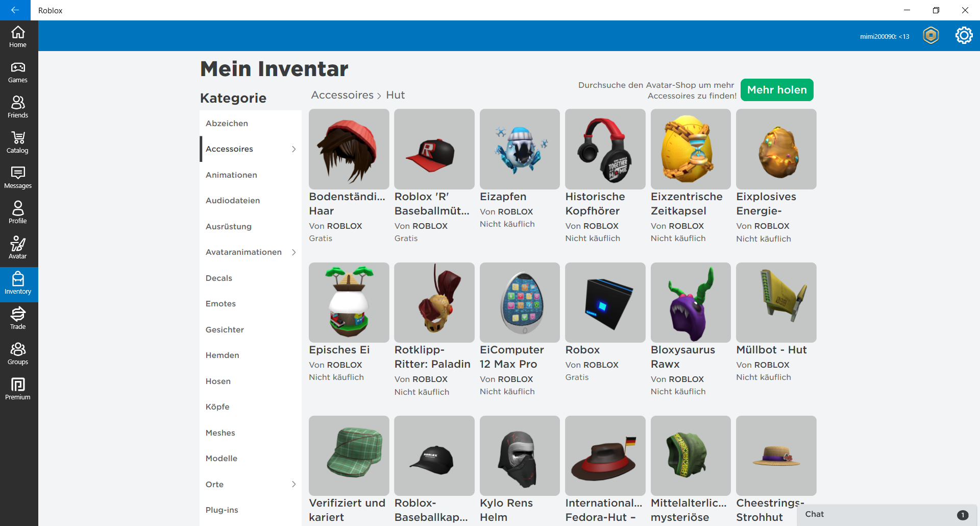
Task: Click the Robux hexagon icon
Action: pyautogui.click(x=931, y=35)
